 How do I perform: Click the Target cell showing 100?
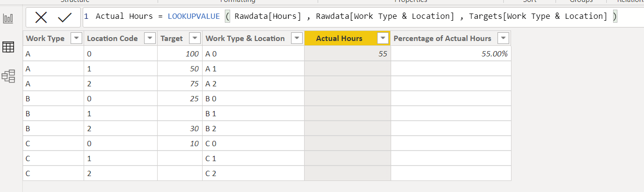tap(180, 54)
